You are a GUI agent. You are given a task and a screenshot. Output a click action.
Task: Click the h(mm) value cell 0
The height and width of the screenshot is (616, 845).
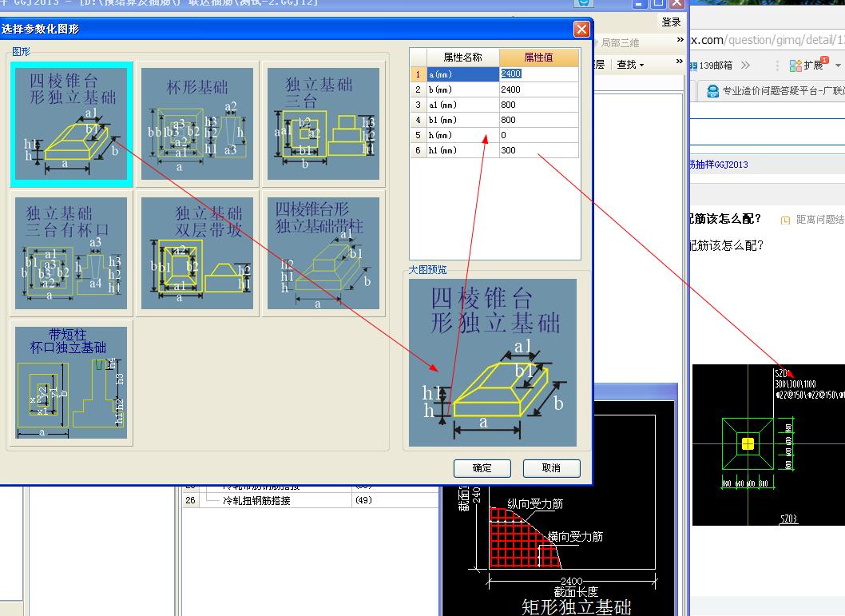tap(539, 135)
